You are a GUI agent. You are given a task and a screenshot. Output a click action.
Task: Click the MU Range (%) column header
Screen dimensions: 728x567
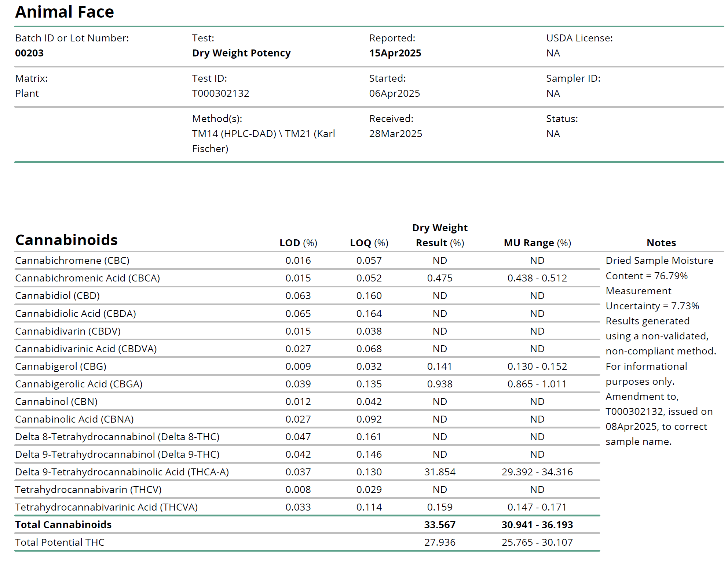pyautogui.click(x=537, y=243)
